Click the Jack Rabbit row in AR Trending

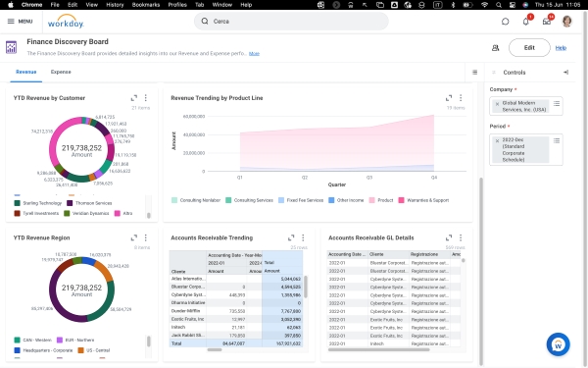(236, 336)
